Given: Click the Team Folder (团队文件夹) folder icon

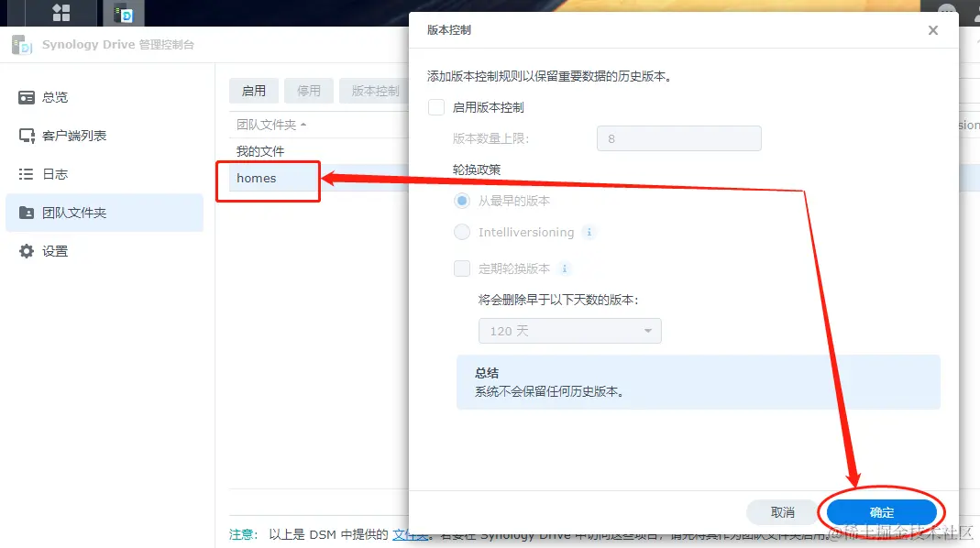Looking at the screenshot, I should [27, 213].
